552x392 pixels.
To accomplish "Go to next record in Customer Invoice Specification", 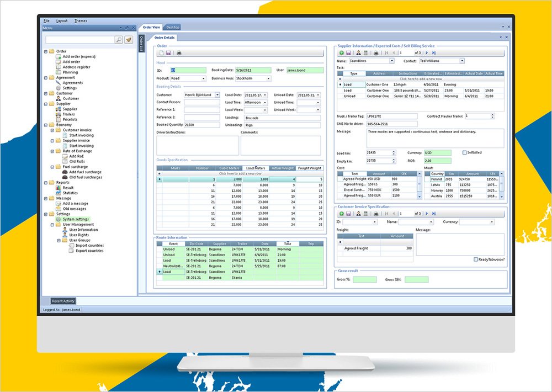I will click(x=426, y=214).
